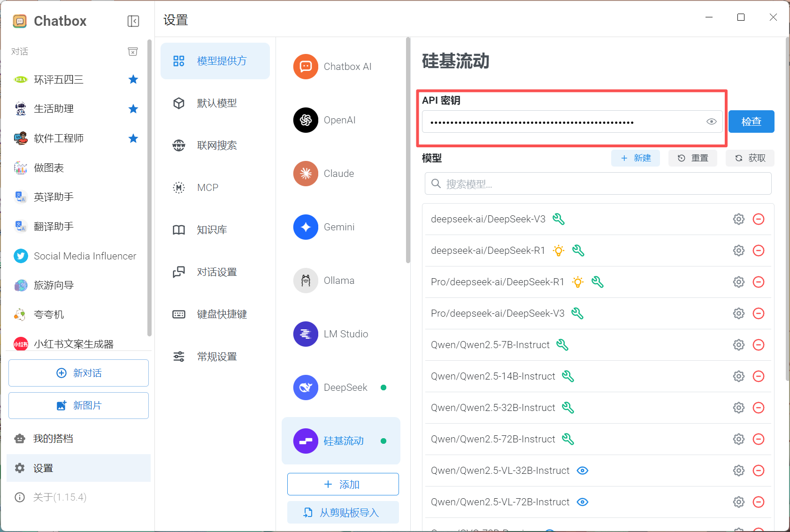Open settings gear for deepseek-ai/DeepSeek-V3
The image size is (790, 532).
pos(738,219)
